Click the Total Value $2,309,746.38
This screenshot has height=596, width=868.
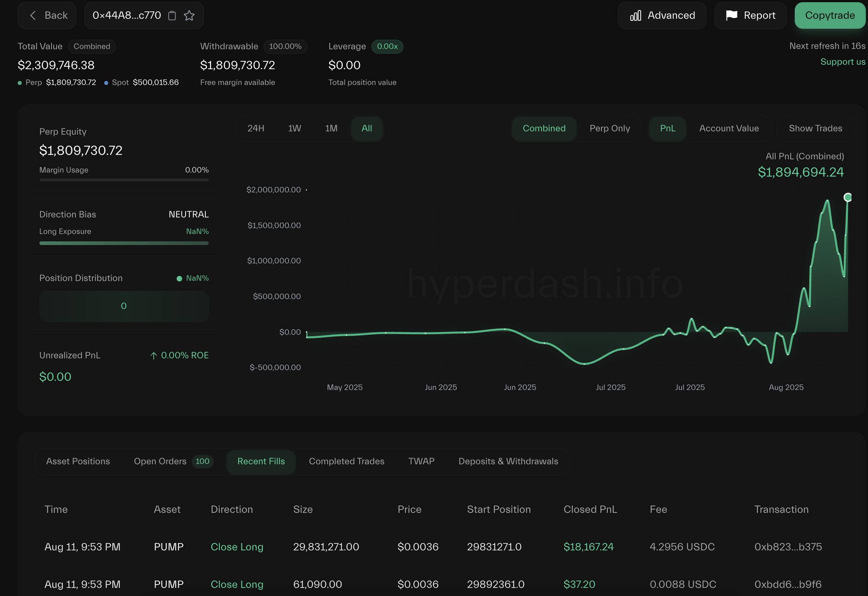click(56, 65)
